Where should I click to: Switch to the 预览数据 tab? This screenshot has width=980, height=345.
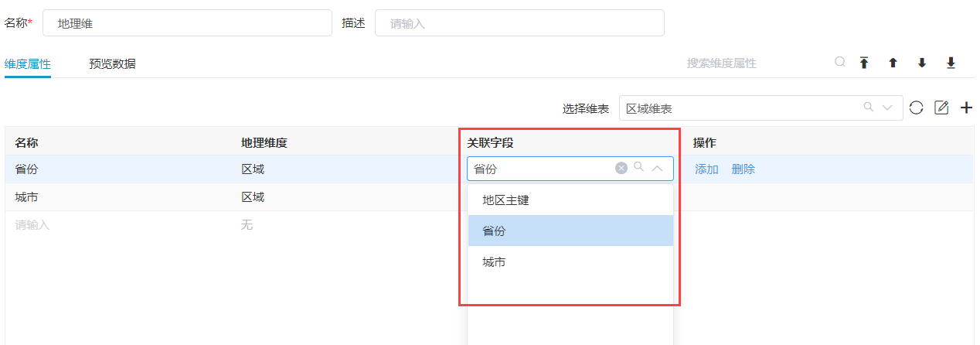click(112, 63)
